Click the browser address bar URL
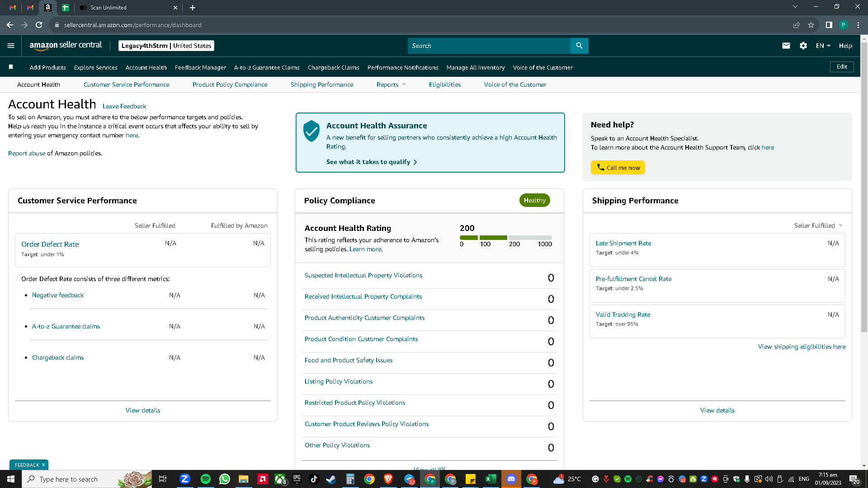Viewport: 868px width, 488px height. [133, 25]
